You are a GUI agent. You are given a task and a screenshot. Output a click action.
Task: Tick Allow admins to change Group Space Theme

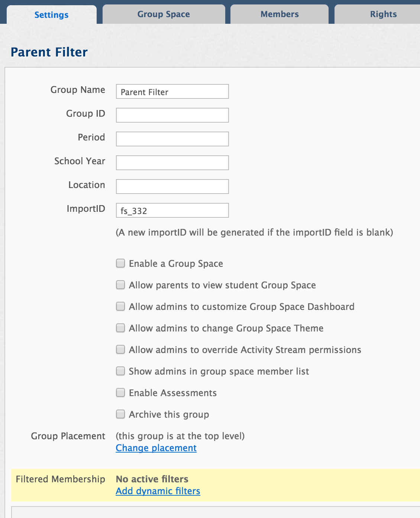click(120, 328)
